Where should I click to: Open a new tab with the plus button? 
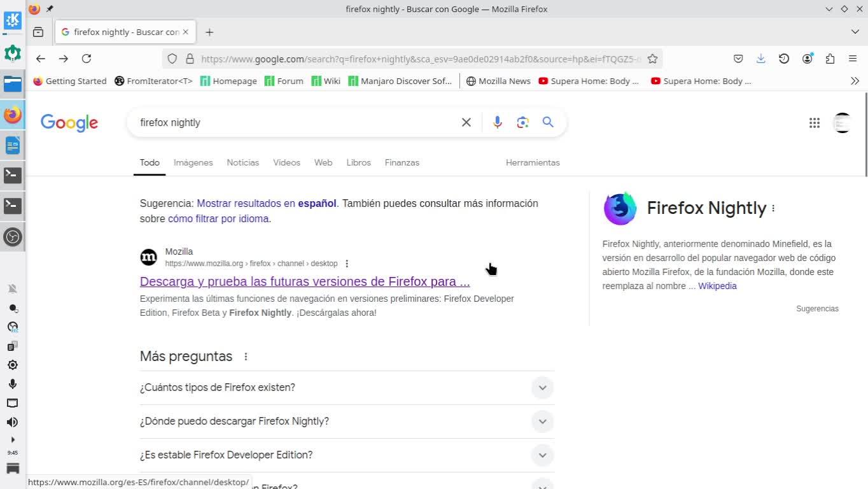pyautogui.click(x=209, y=32)
